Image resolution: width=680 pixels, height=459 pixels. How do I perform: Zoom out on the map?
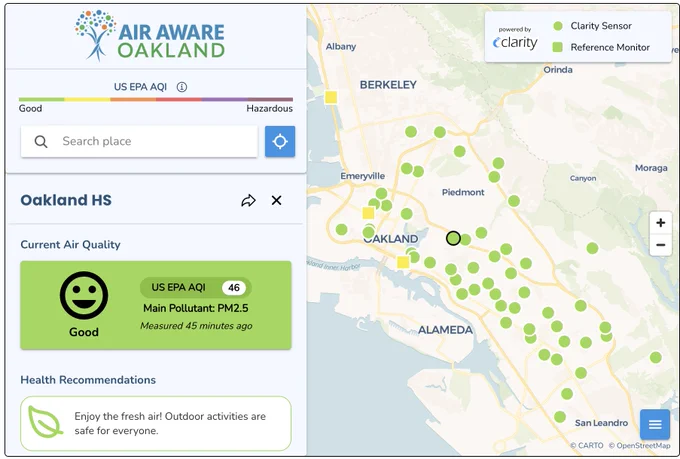tap(660, 245)
